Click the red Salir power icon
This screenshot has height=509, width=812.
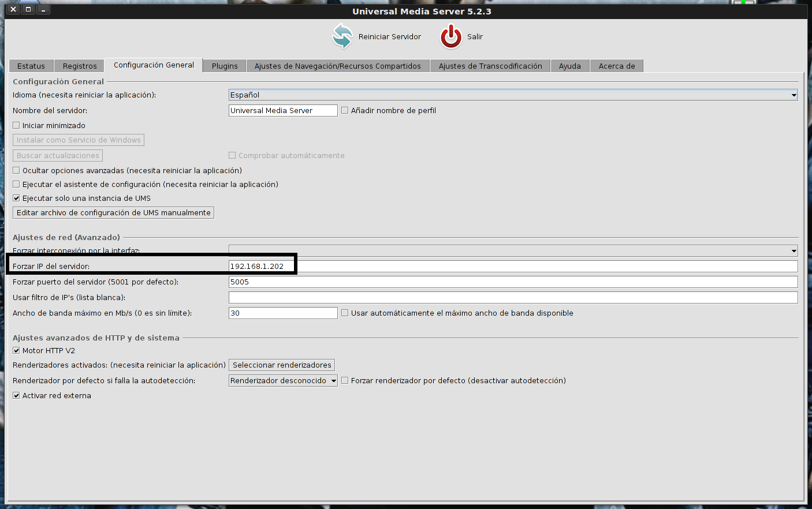pos(451,36)
